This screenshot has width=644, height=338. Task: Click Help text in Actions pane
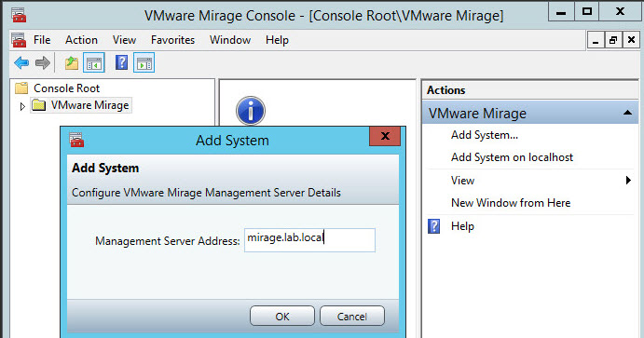[x=462, y=226]
